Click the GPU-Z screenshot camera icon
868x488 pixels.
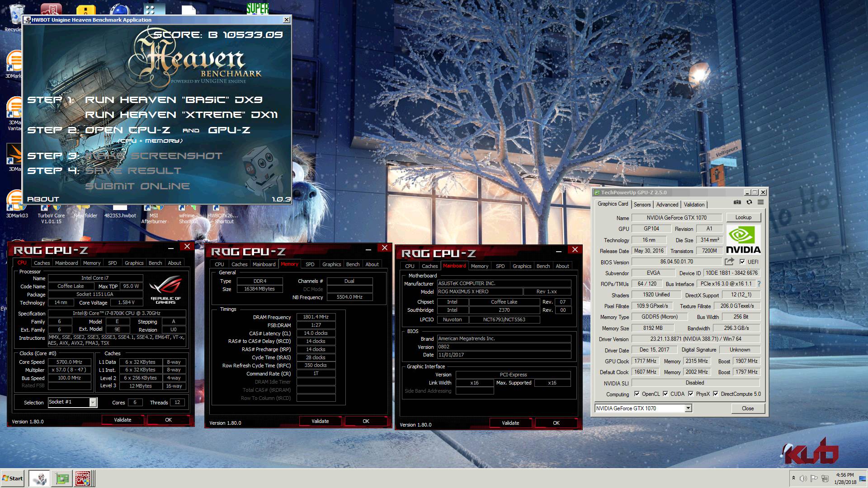pos(737,202)
